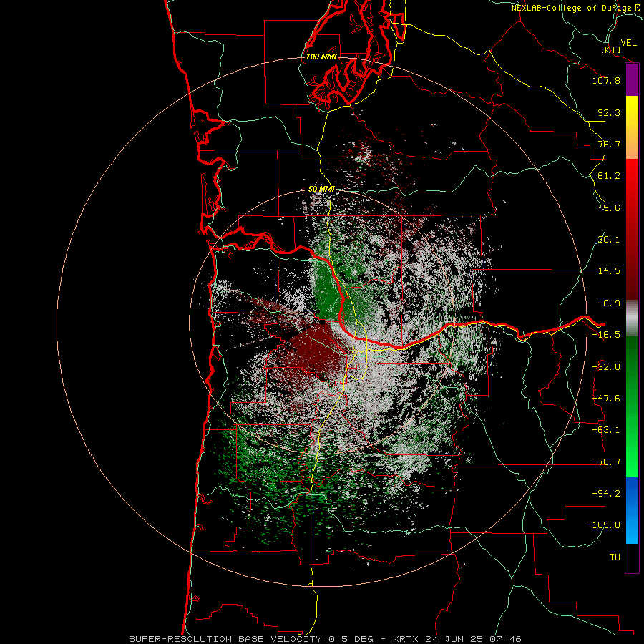The height and width of the screenshot is (644, 644).
Task: Select the -78.7 velocity scale value
Action: click(x=606, y=462)
